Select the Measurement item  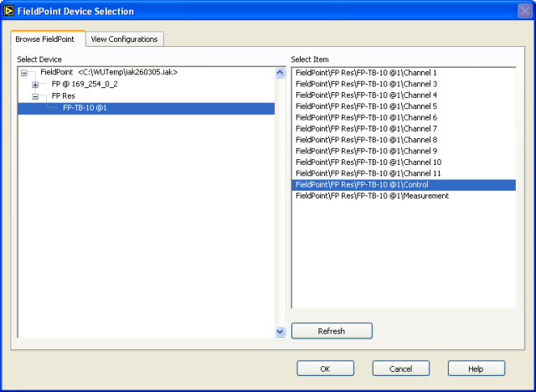coord(404,196)
